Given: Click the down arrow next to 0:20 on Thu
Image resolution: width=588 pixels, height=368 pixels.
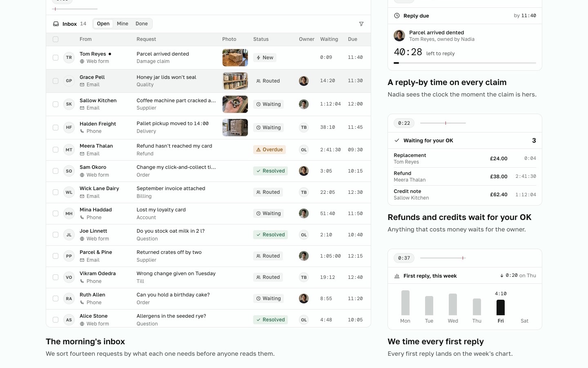Looking at the screenshot, I should 502,276.
